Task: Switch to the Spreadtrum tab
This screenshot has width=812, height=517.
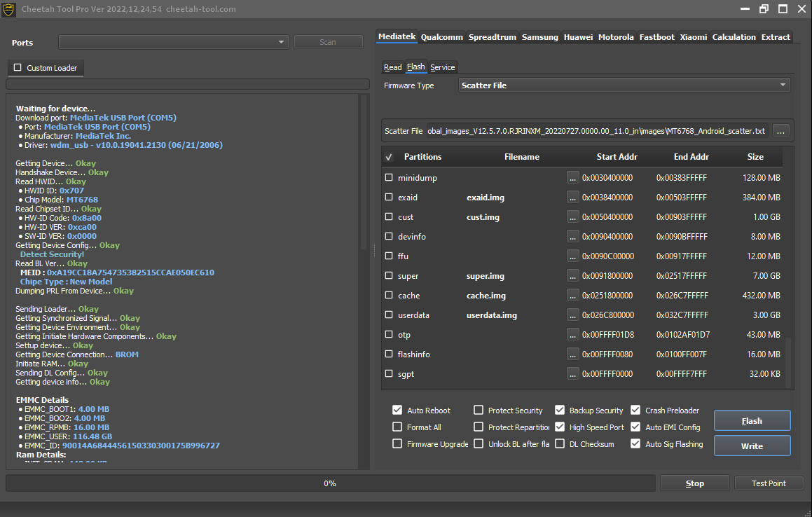Action: click(492, 37)
